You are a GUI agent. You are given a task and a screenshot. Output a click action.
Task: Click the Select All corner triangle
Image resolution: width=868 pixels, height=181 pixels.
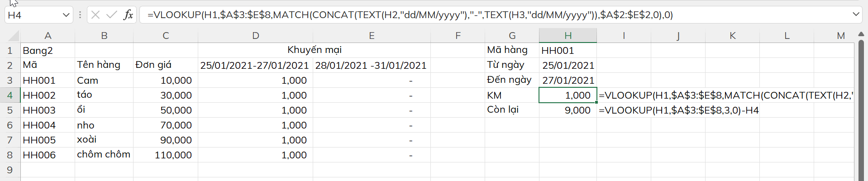(x=14, y=36)
